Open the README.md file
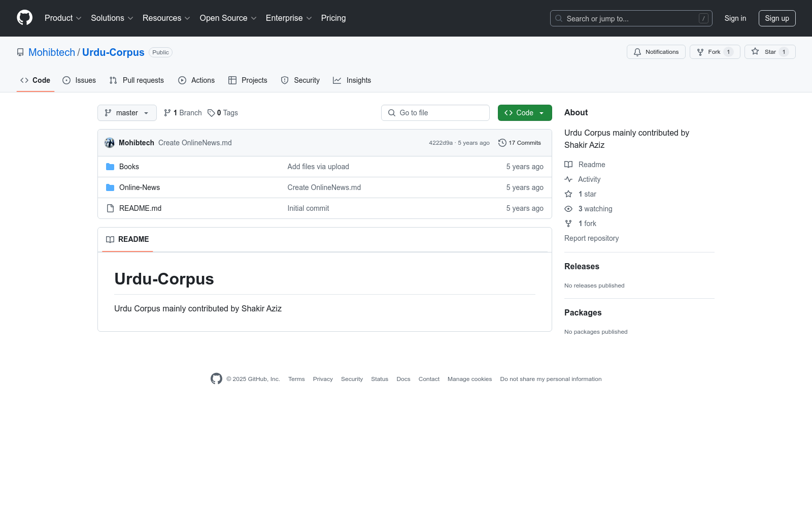The width and height of the screenshot is (812, 508). [x=140, y=208]
